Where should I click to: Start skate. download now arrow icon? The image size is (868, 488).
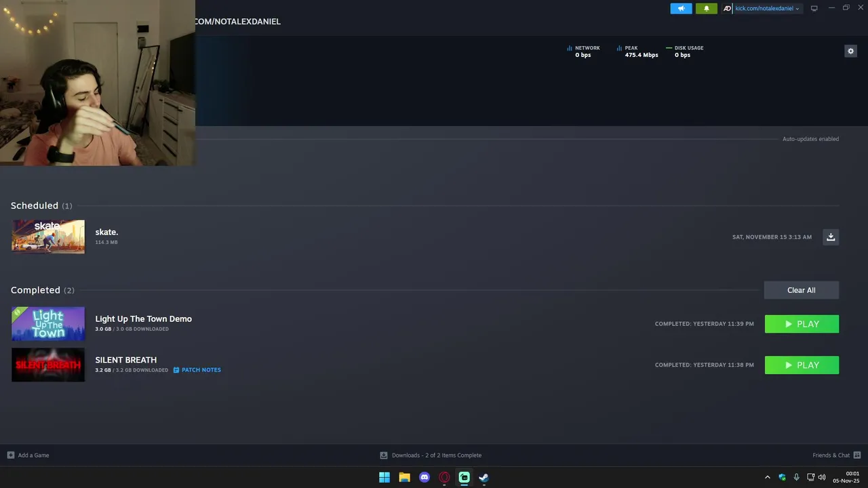pyautogui.click(x=831, y=237)
